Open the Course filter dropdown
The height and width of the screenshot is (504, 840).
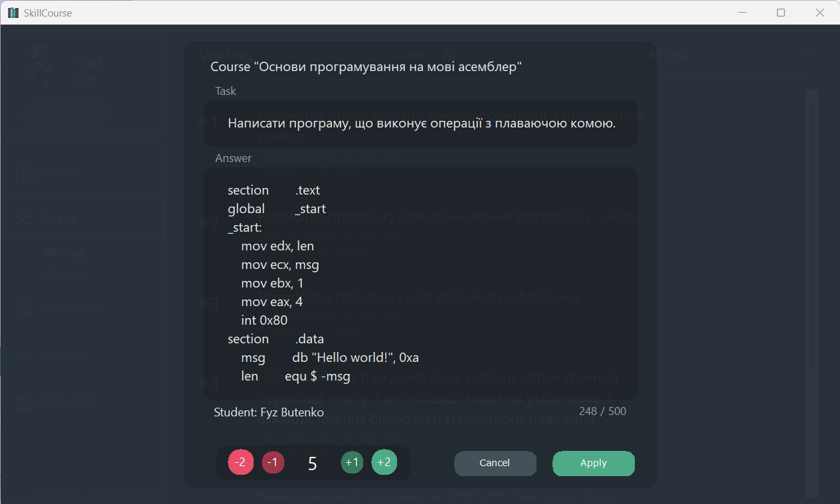pos(531,54)
